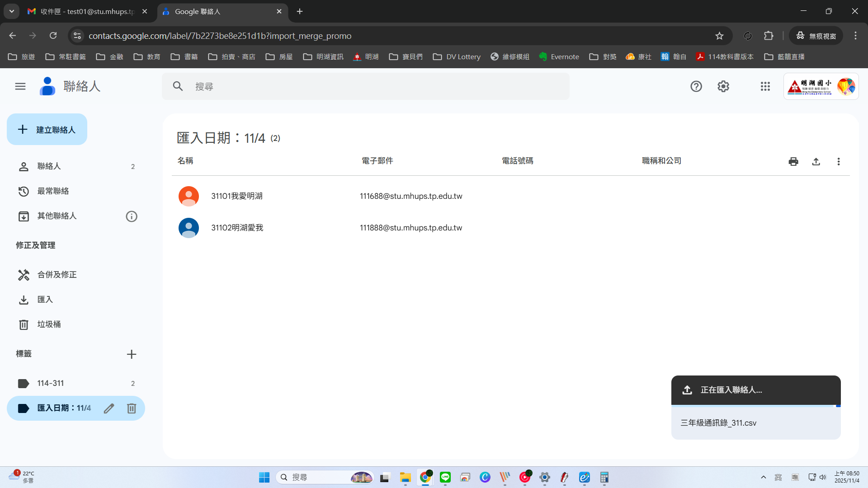Toggle main menu hamburger sidebar
Screen dimensions: 868x488
point(20,86)
